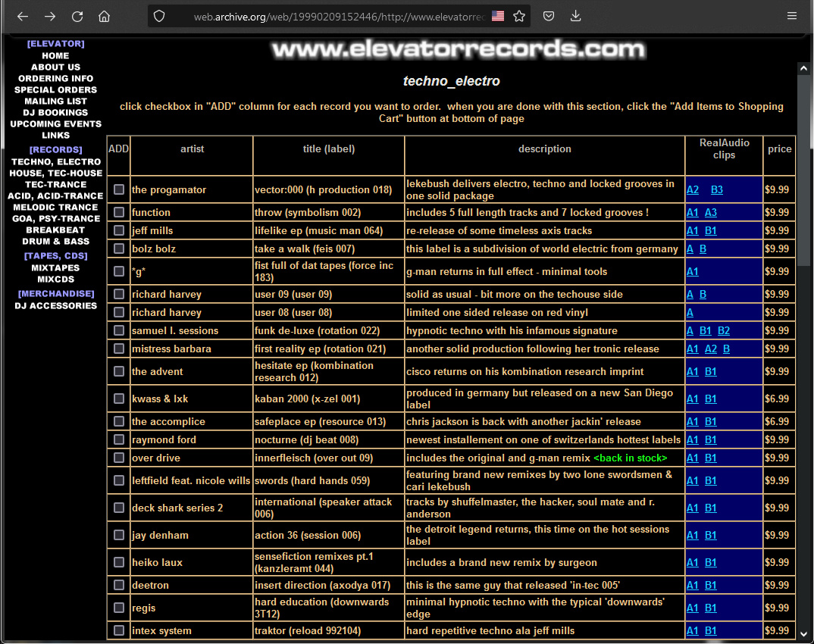Open UPCOMING EVENTS page
The width and height of the screenshot is (814, 644).
coord(55,124)
